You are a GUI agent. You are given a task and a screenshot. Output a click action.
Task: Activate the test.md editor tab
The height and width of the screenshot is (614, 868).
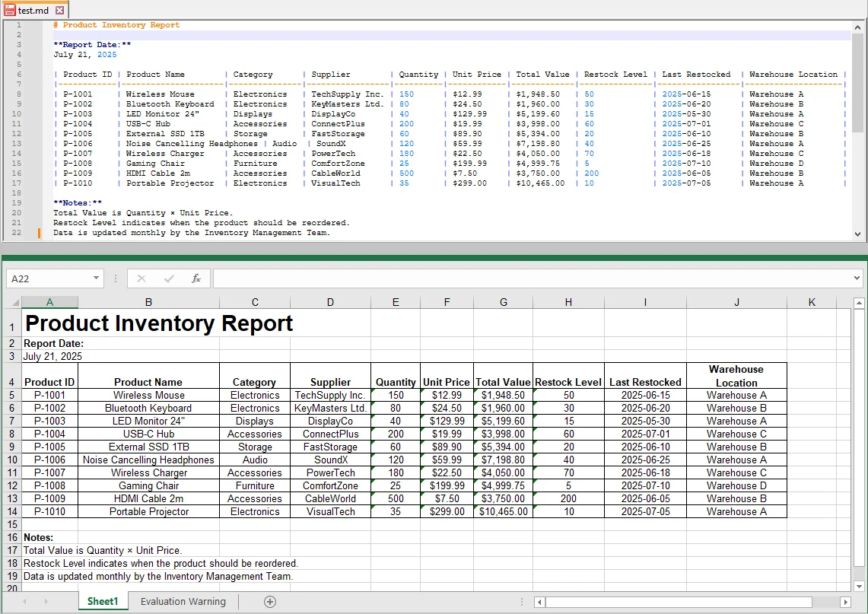coord(32,11)
